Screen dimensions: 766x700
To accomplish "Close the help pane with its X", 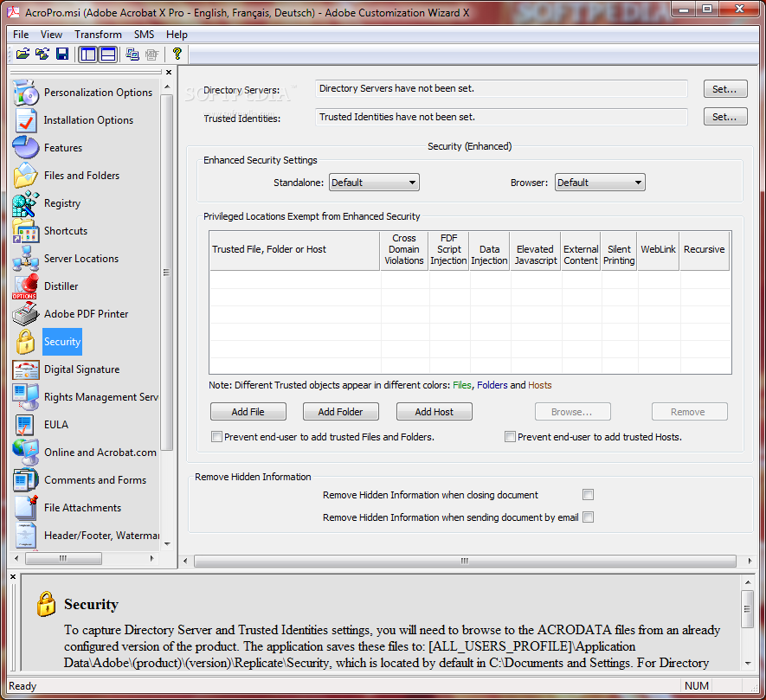I will click(x=13, y=576).
